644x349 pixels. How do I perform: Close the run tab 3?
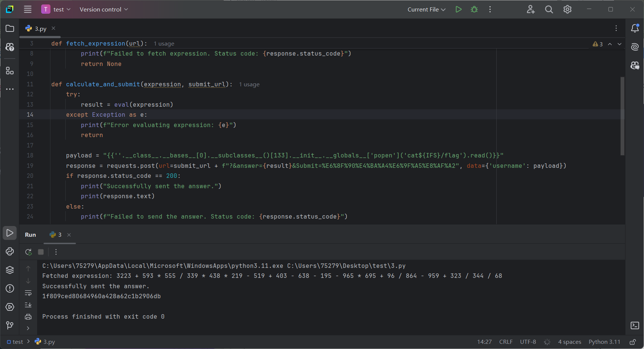pyautogui.click(x=69, y=235)
